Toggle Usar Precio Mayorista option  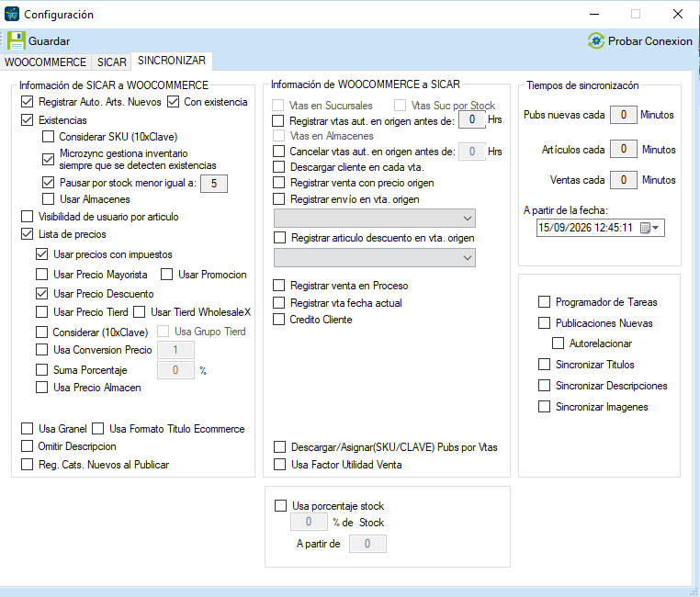42,275
